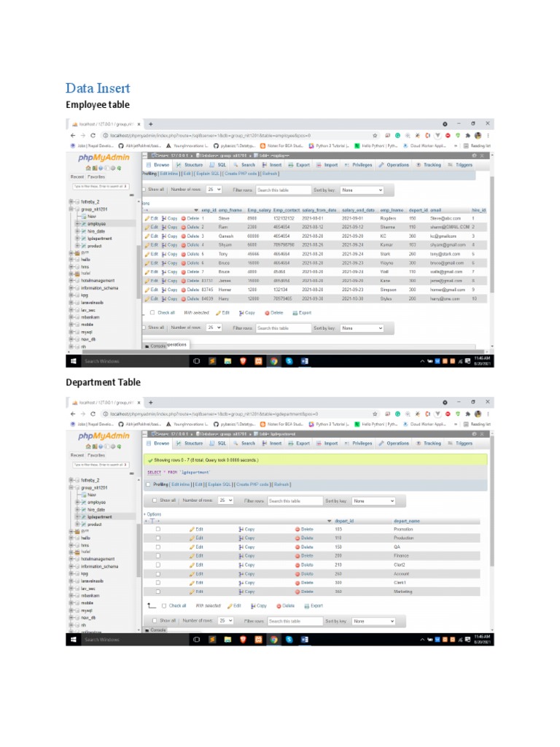Image resolution: width=560 pixels, height=747 pixels.
Task: Select checkbox for Marketing department row
Action: tap(158, 592)
